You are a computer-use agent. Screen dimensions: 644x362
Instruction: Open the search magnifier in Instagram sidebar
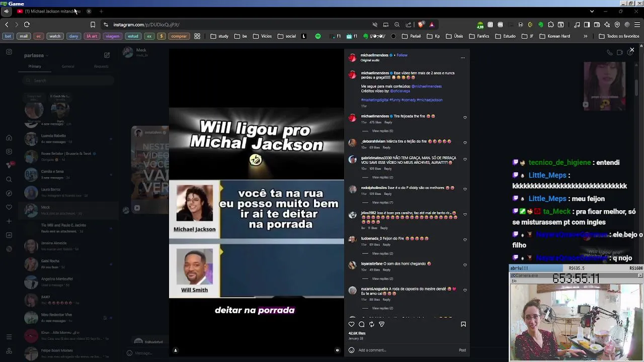pos(9,179)
